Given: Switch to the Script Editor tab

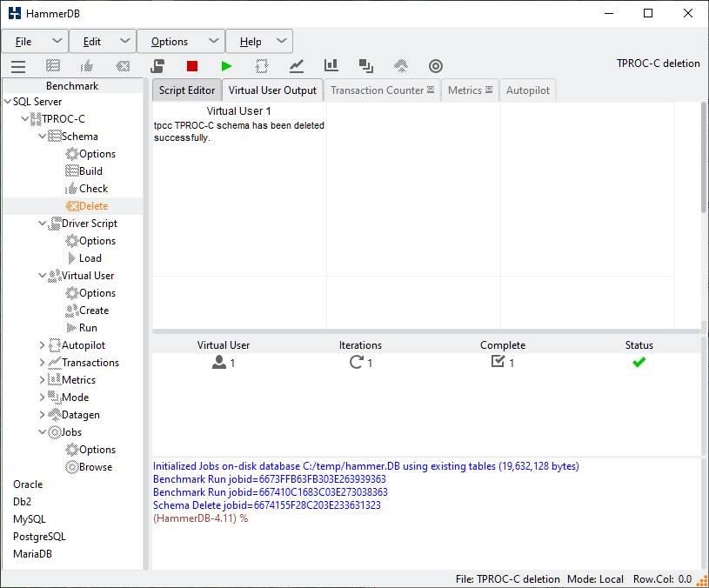Looking at the screenshot, I should pos(187,90).
